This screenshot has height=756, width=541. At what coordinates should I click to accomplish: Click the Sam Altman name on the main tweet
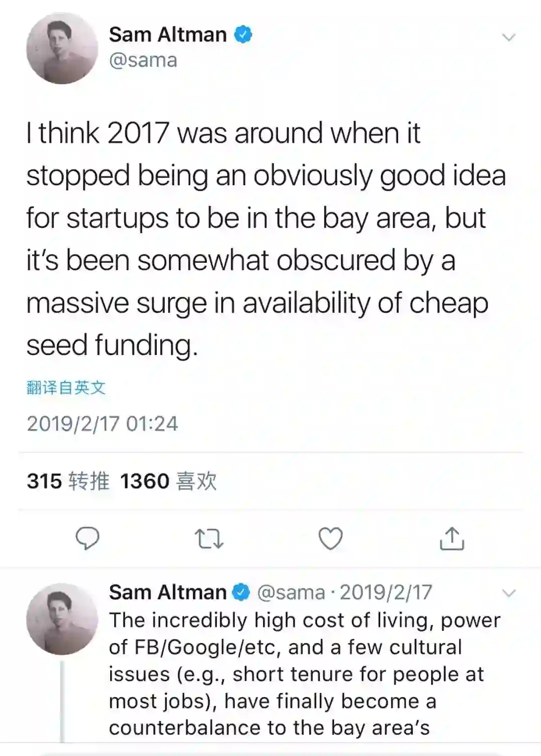(168, 35)
